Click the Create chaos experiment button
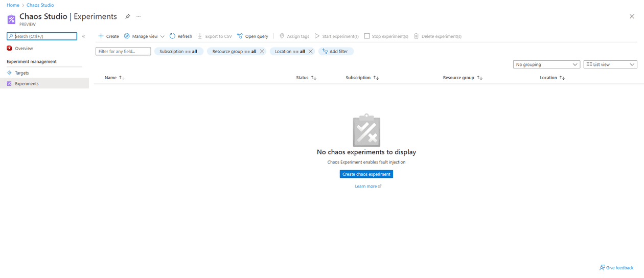This screenshot has height=278, width=644. point(366,174)
